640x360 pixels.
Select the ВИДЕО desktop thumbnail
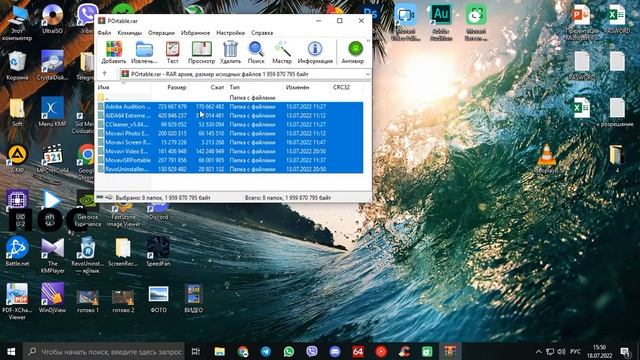(x=193, y=299)
